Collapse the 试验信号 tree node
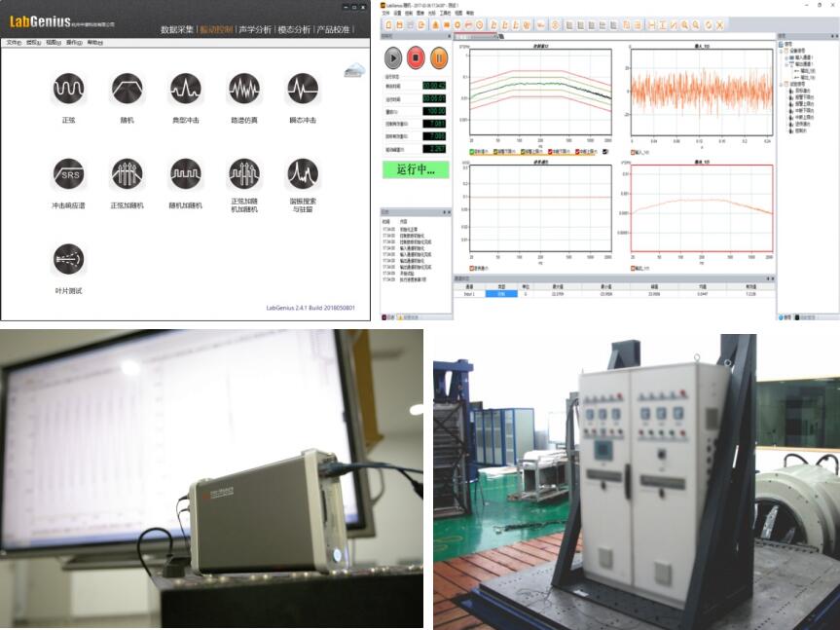The image size is (840, 630). pos(781,85)
